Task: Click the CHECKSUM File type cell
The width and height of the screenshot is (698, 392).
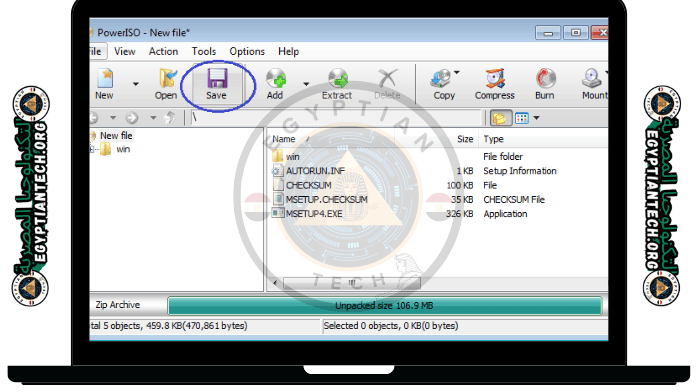Action: 514,199
